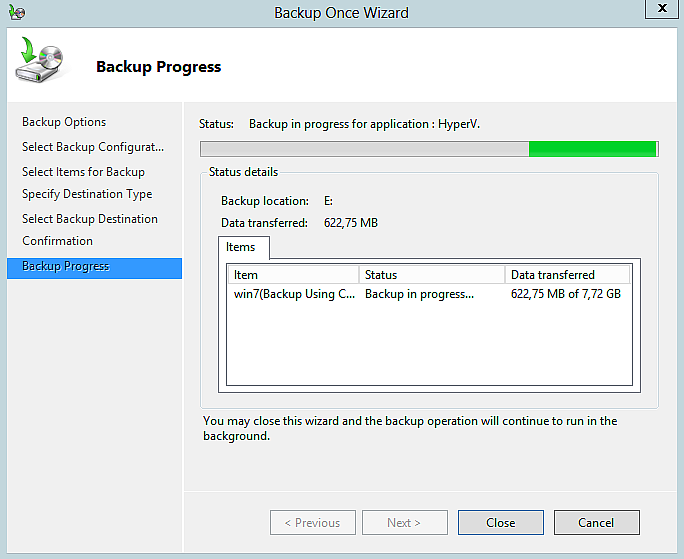Screen dimensions: 684x559
Task: Click the Data transferred column header
Action: [x=567, y=275]
